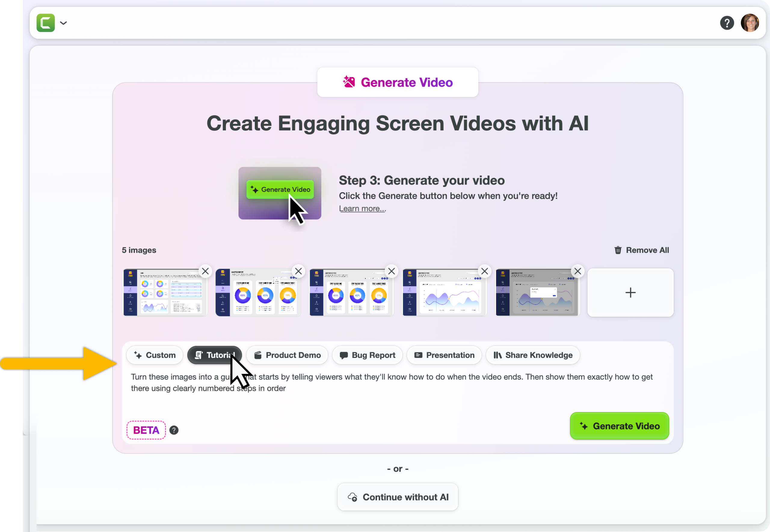Select the third thumbnail with three donut charts

(x=352, y=292)
